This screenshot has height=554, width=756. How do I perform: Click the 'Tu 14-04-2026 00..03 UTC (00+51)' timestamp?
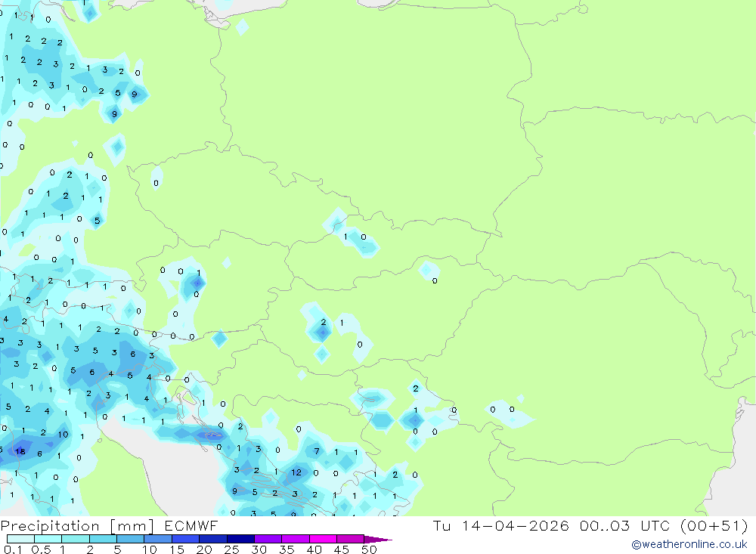coord(590,525)
